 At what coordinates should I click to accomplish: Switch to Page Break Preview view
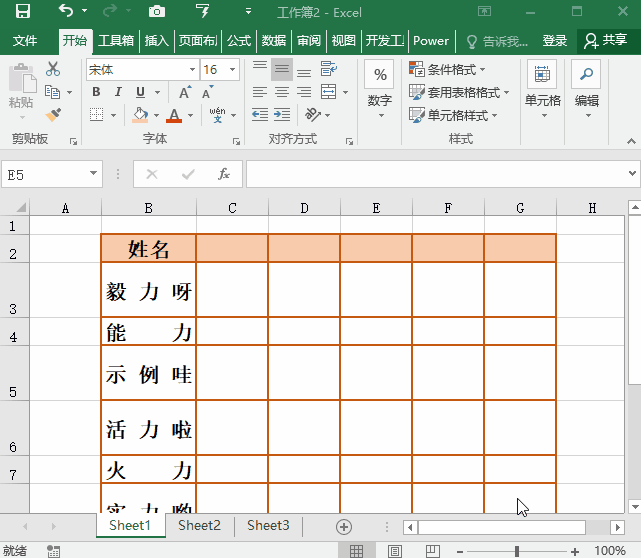click(433, 551)
